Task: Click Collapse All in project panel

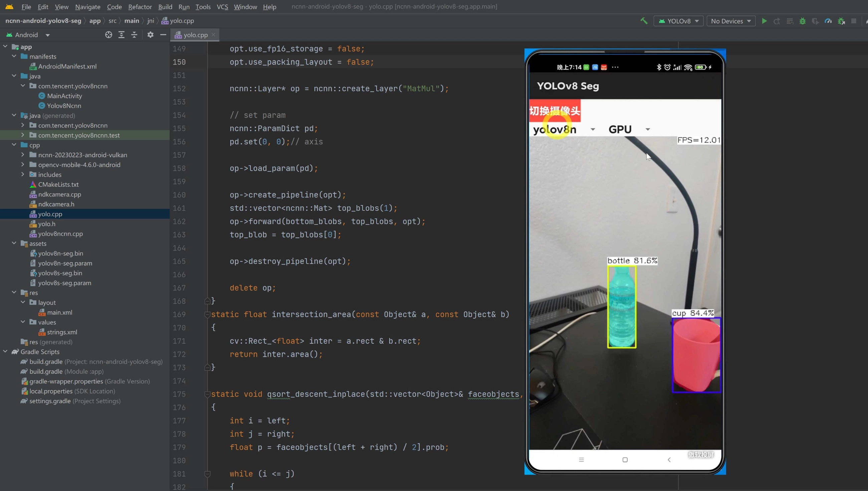Action: tap(134, 35)
